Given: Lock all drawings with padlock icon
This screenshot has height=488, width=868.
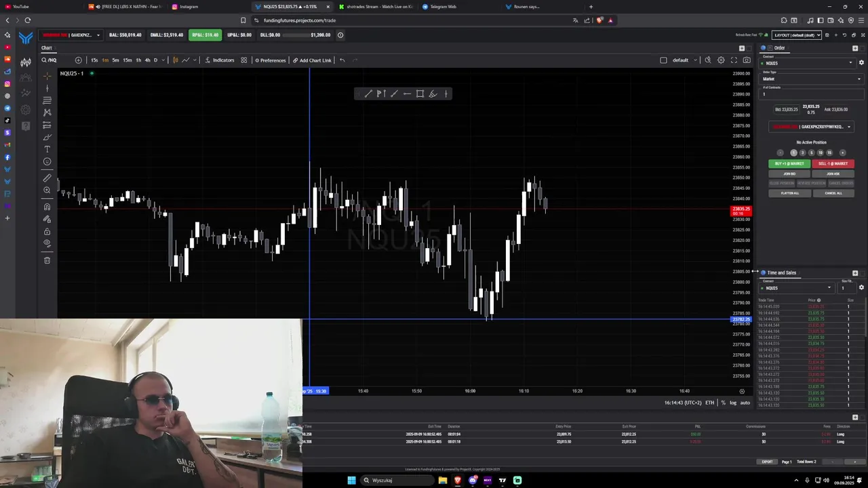Looking at the screenshot, I should click(x=47, y=231).
